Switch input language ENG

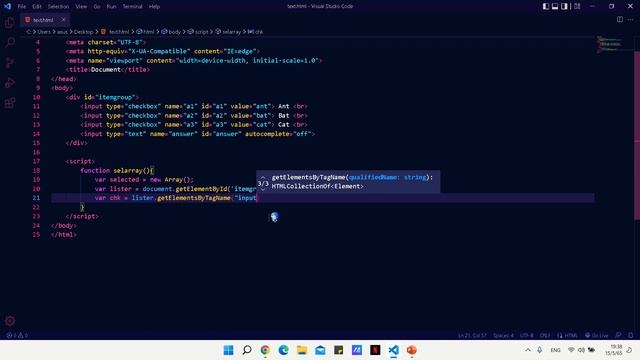tap(555, 350)
